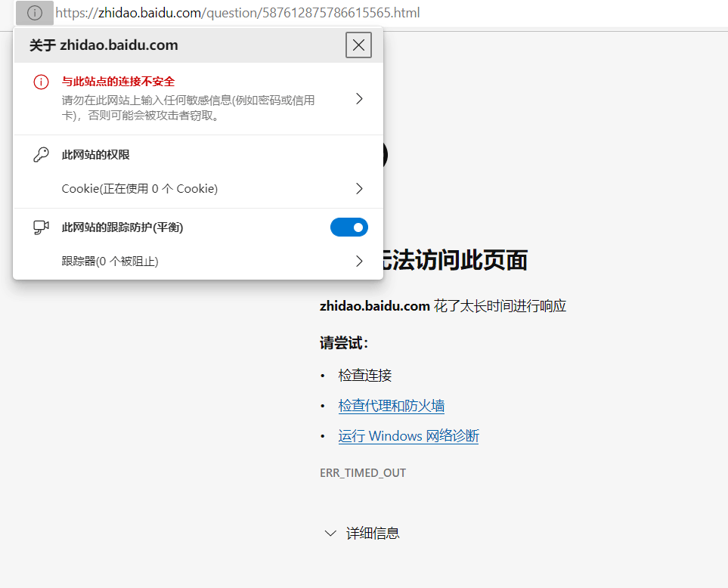Open the 跟踪器(0 个被阻止) entry
The height and width of the screenshot is (588, 728).
[x=198, y=262]
